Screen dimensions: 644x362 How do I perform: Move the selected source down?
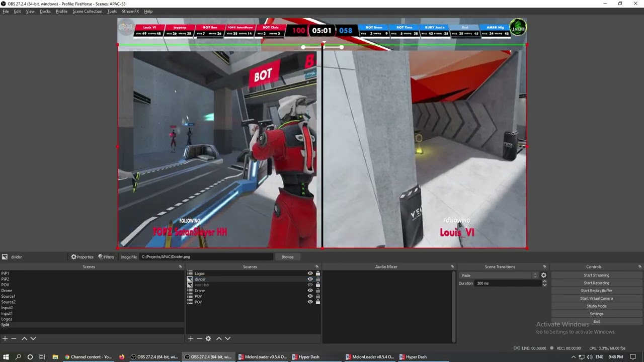coord(227,338)
